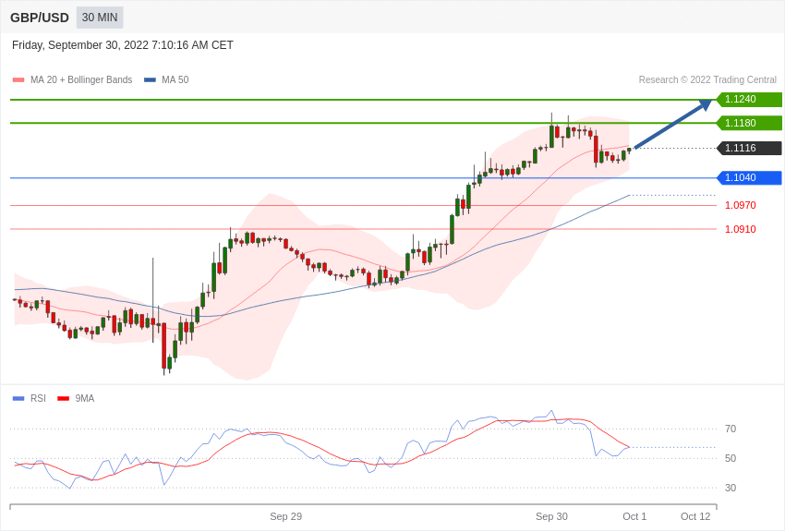This screenshot has width=785, height=532.
Task: Click the date and time stamp text
Action: 123,45
